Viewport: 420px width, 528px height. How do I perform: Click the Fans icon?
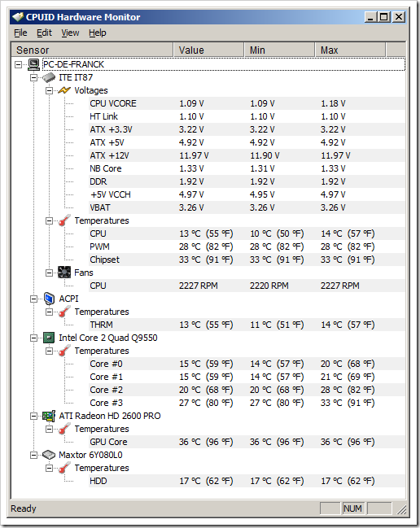(64, 273)
